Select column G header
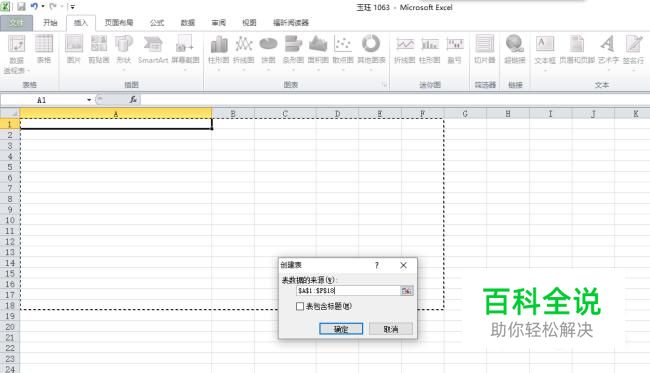650x373 pixels. 465,114
